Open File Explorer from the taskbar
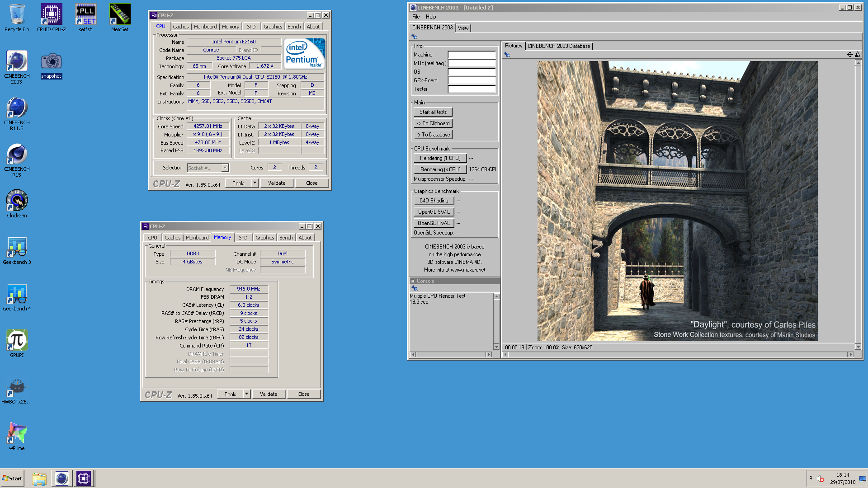 tap(39, 479)
